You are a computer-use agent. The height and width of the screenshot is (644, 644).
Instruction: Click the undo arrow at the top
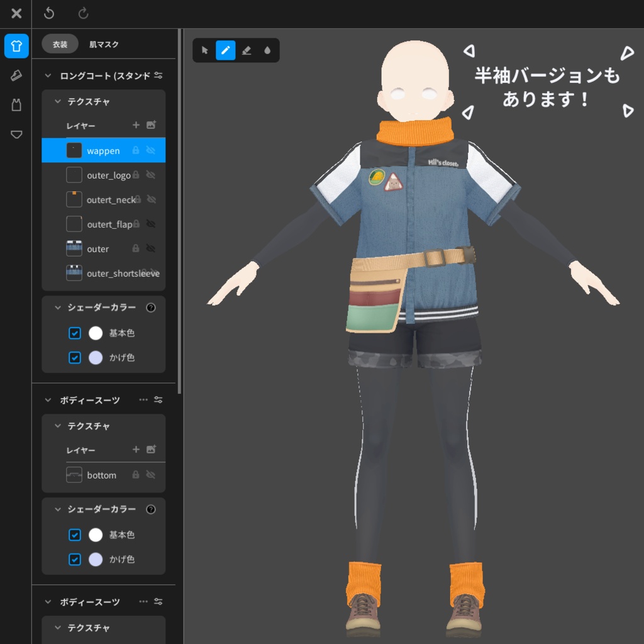pyautogui.click(x=49, y=13)
